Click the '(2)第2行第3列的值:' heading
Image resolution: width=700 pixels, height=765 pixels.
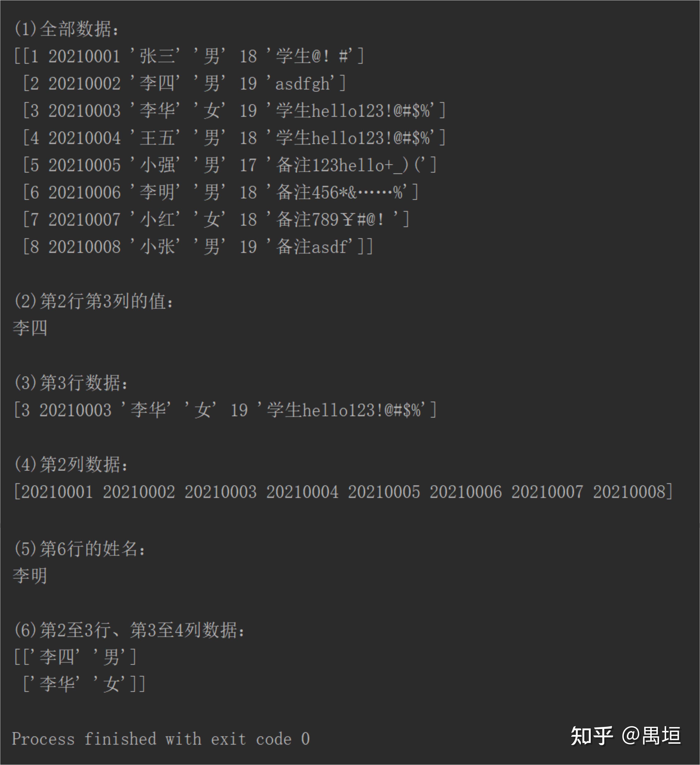pos(93,302)
